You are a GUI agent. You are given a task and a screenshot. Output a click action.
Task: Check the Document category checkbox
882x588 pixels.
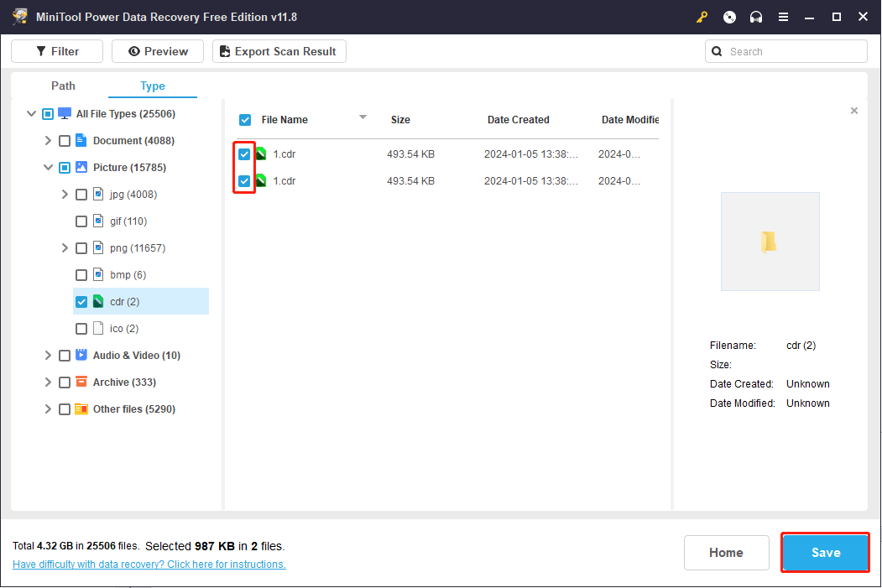pyautogui.click(x=65, y=141)
